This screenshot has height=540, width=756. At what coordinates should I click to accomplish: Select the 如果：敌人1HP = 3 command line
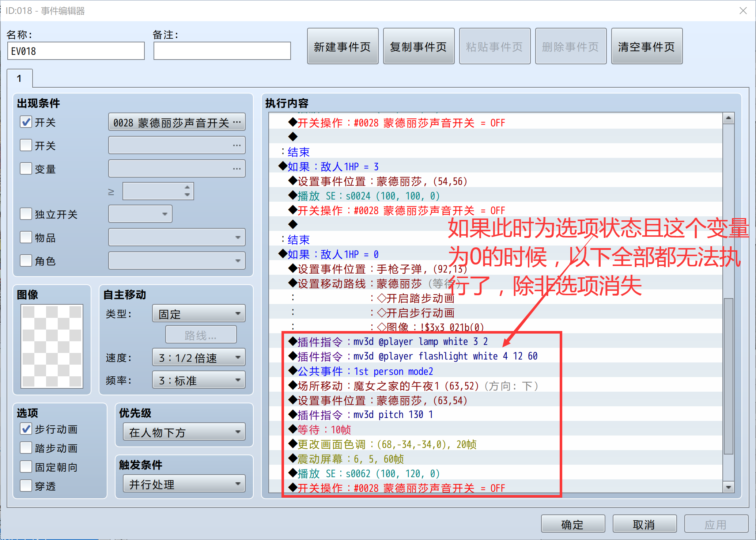495,167
